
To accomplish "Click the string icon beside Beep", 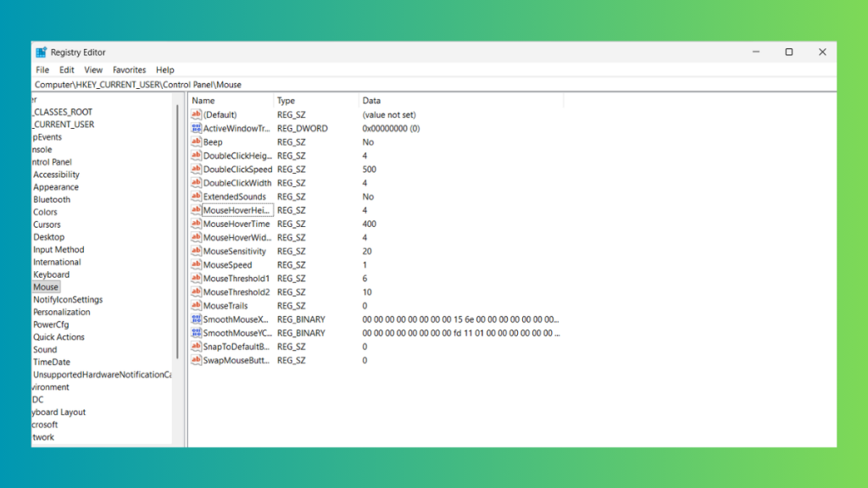I will click(196, 141).
